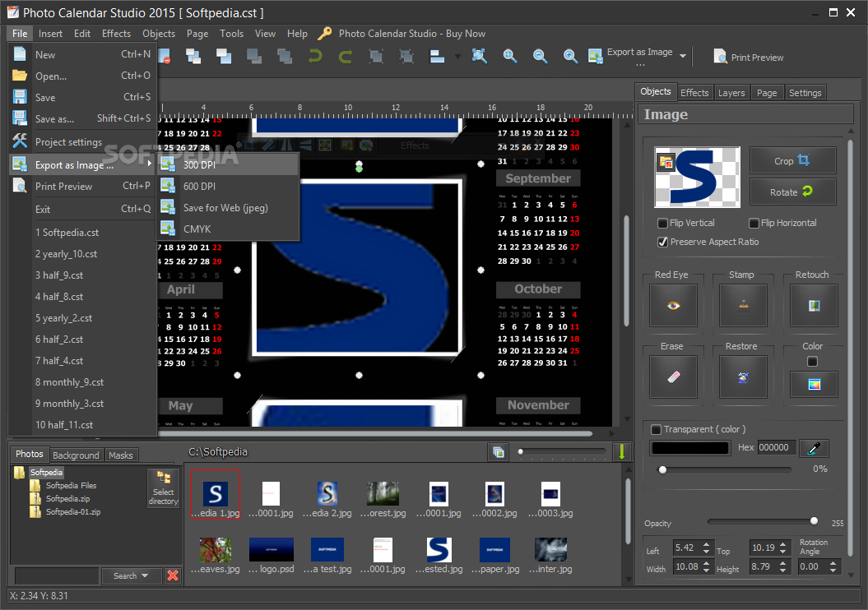Switch to the Layers tab
Image resolution: width=868 pixels, height=610 pixels.
click(x=731, y=93)
